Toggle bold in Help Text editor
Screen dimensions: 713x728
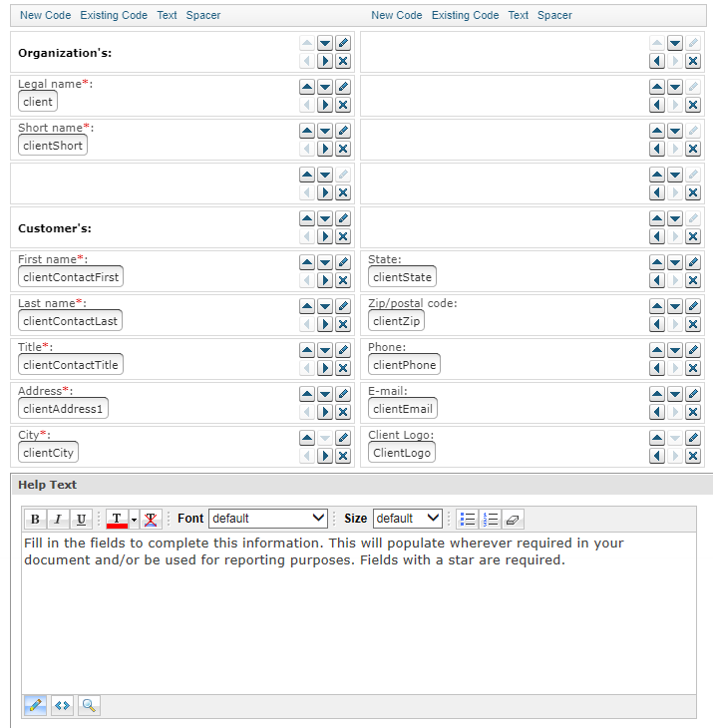[35, 519]
